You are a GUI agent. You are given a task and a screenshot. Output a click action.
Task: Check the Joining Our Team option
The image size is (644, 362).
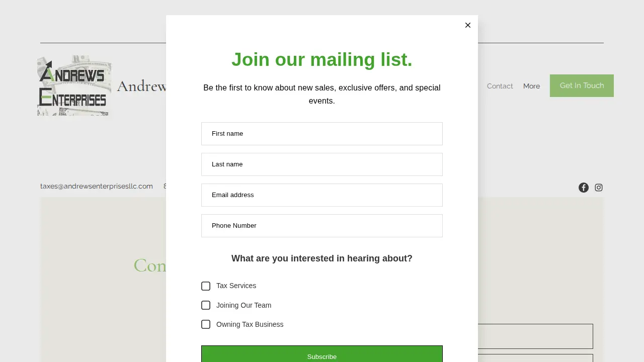pos(206,305)
